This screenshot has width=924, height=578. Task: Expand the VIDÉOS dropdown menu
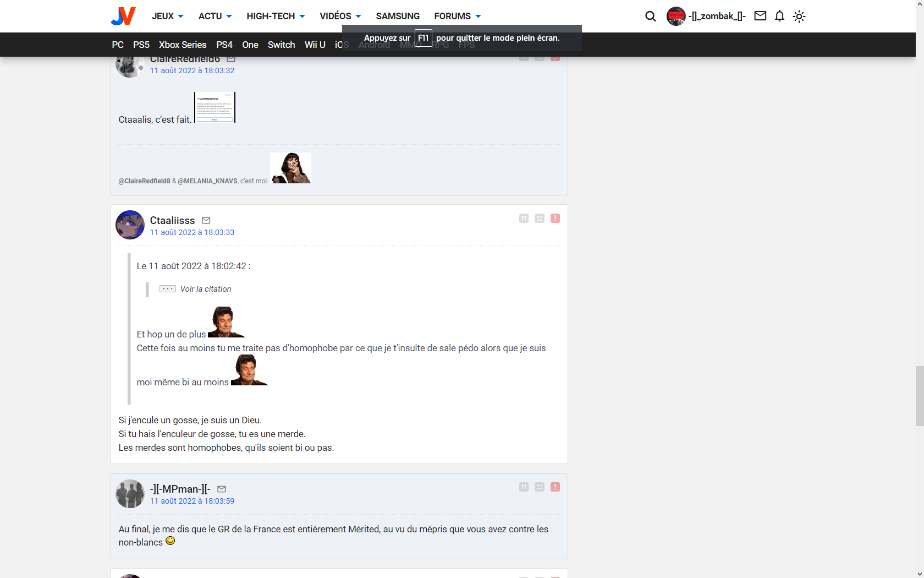pyautogui.click(x=340, y=16)
